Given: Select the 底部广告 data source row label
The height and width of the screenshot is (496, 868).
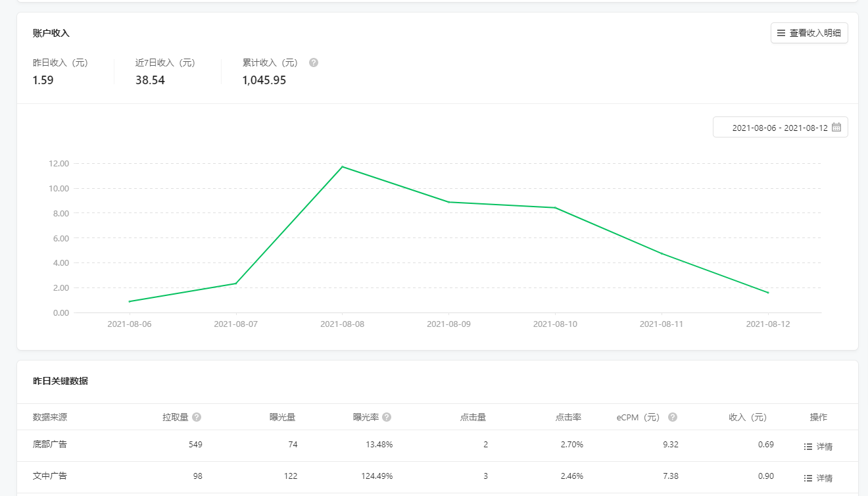Looking at the screenshot, I should click(50, 445).
